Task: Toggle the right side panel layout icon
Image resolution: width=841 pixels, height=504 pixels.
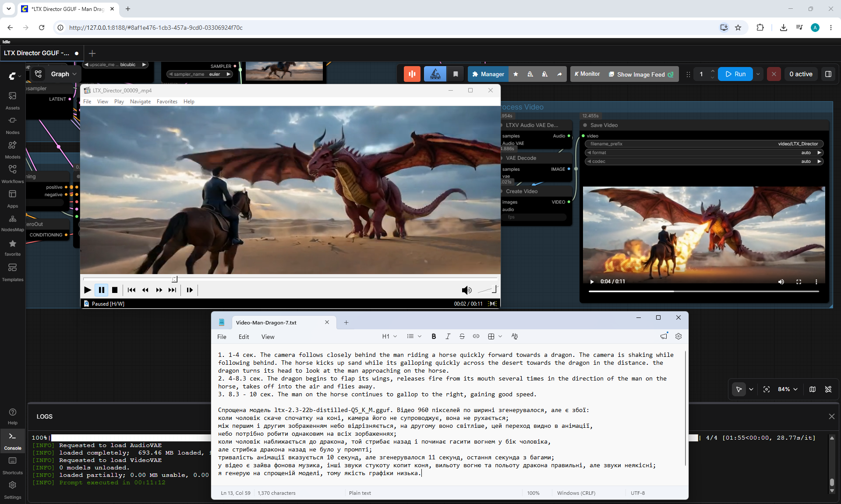Action: pos(828,74)
